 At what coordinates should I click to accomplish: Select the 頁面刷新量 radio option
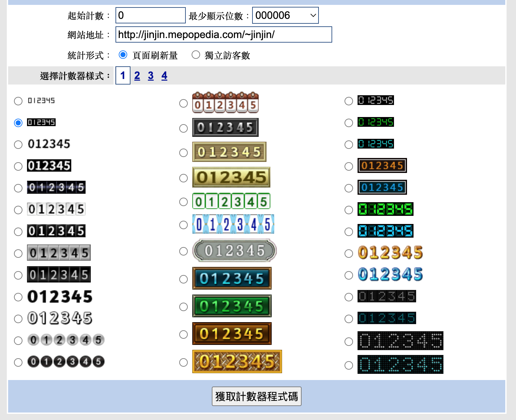click(x=123, y=55)
